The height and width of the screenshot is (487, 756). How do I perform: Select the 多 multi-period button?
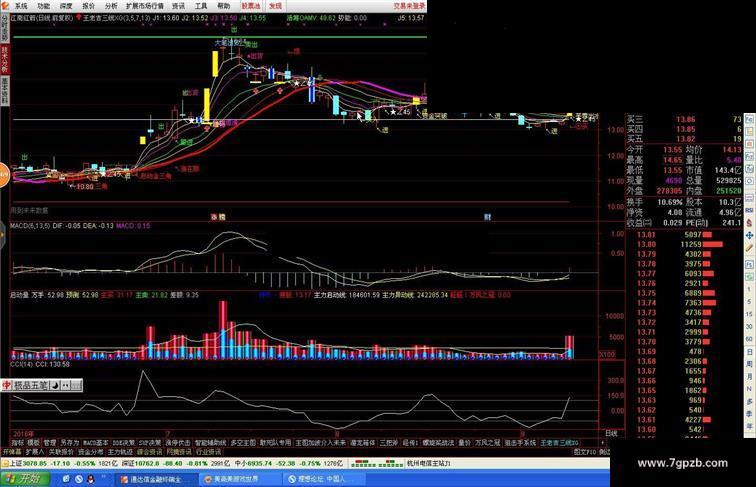pyautogui.click(x=749, y=401)
